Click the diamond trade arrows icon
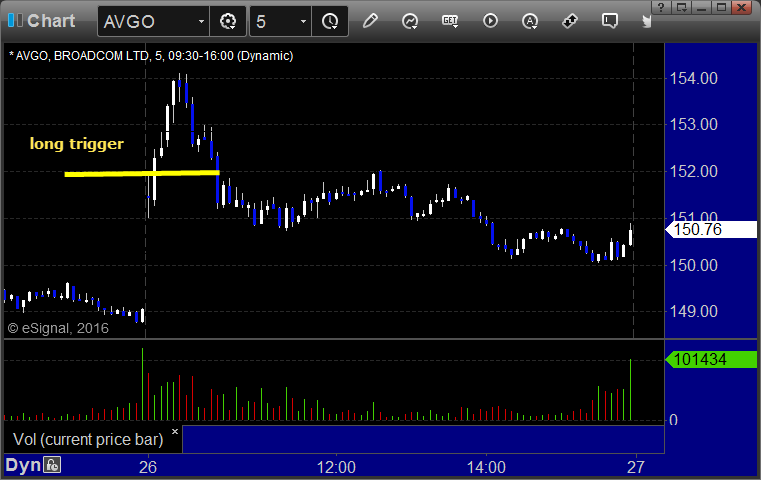 click(570, 21)
